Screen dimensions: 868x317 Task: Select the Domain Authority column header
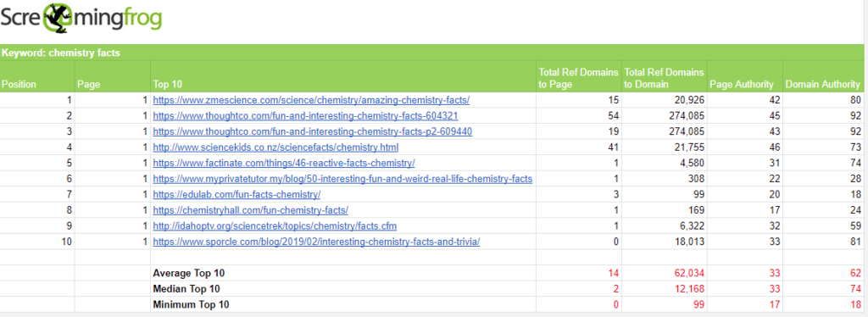tap(823, 76)
